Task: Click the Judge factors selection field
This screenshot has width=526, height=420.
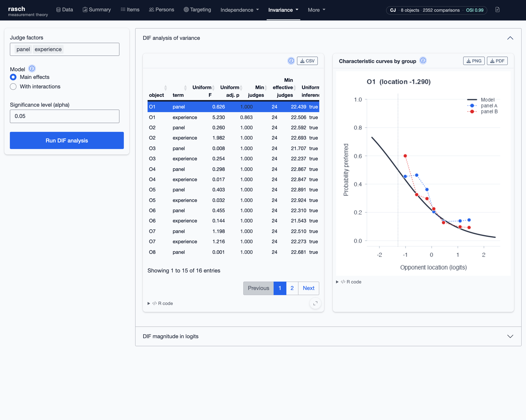Action: pos(65,49)
